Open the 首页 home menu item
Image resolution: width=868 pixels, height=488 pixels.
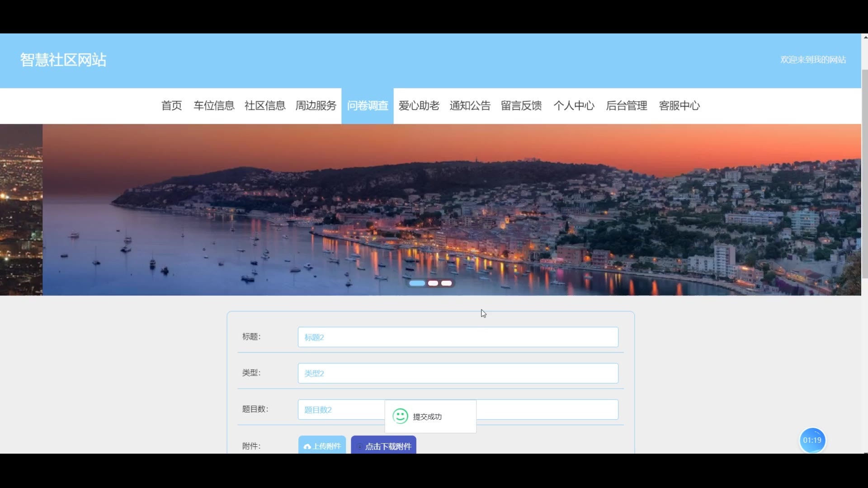(x=171, y=106)
